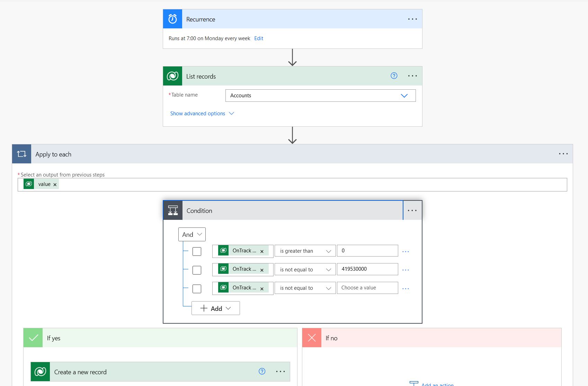Open row options for the Choose a value condition
The width and height of the screenshot is (588, 386).
click(406, 289)
